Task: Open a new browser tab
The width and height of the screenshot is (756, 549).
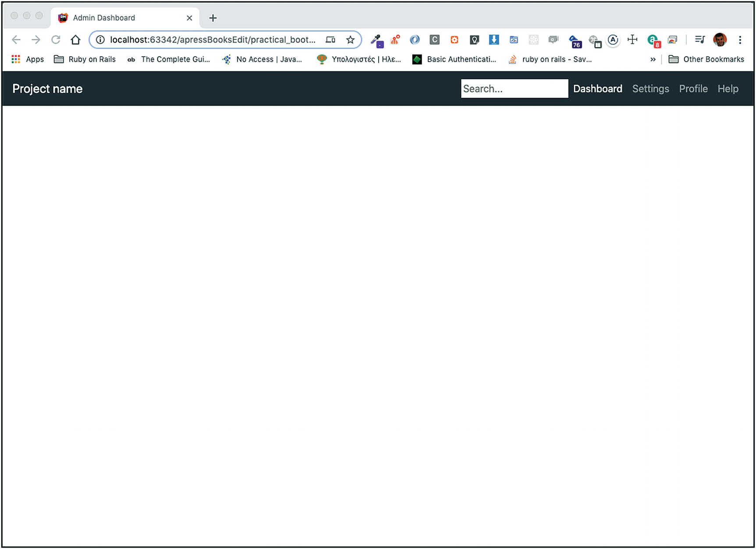Action: pos(213,18)
